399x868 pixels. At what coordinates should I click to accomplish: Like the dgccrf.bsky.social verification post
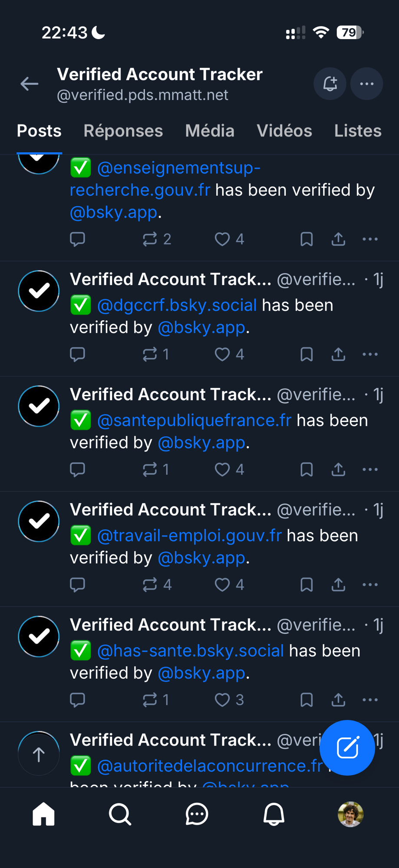(x=222, y=355)
